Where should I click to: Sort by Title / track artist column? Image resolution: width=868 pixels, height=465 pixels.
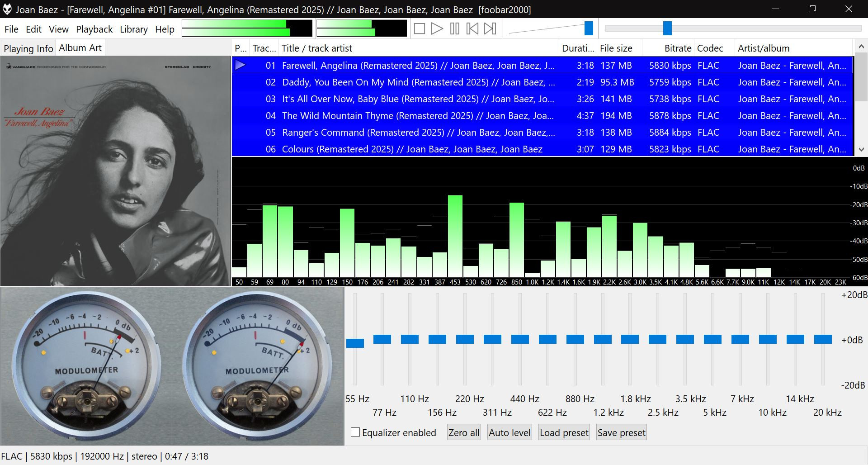click(418, 48)
